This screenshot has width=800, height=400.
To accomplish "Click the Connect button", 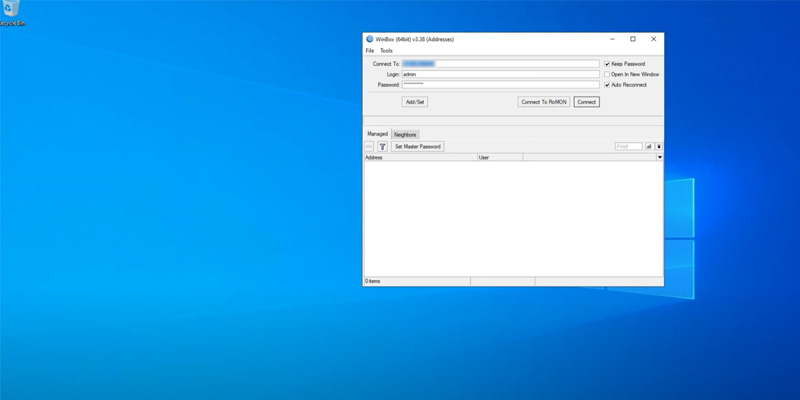I will pyautogui.click(x=587, y=102).
